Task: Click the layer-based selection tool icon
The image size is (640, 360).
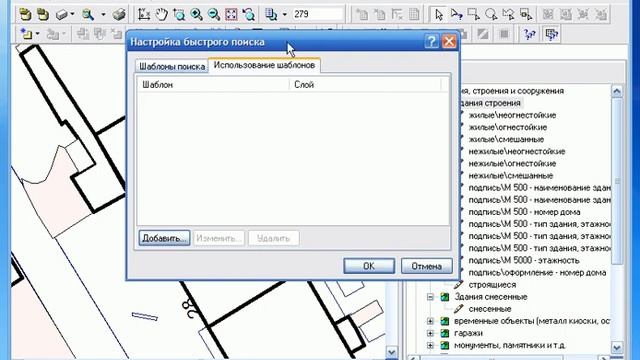Action: pyautogui.click(x=526, y=15)
